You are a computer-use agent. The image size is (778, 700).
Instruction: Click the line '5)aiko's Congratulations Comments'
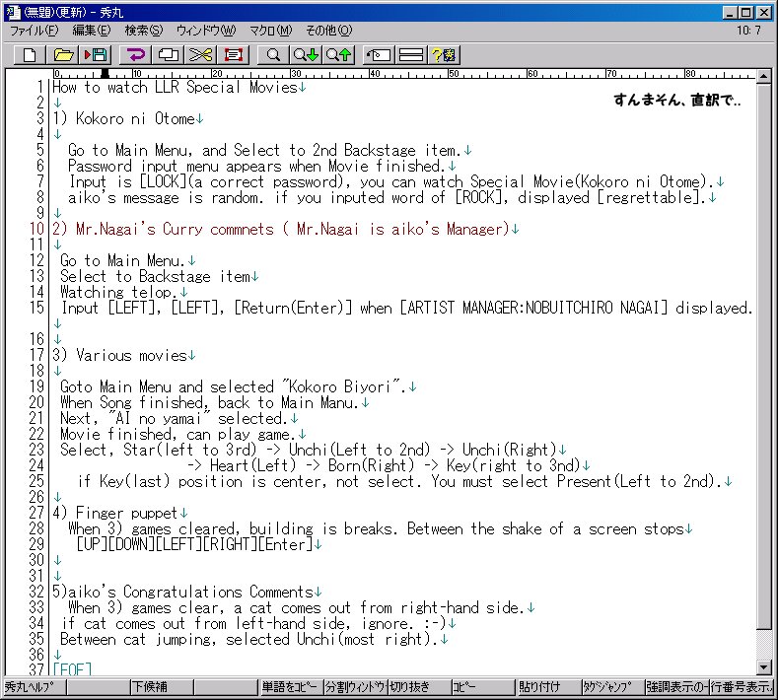click(x=182, y=592)
